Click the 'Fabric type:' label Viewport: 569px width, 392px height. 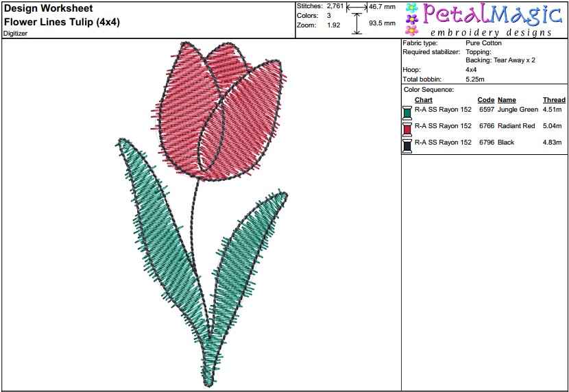[x=420, y=43]
